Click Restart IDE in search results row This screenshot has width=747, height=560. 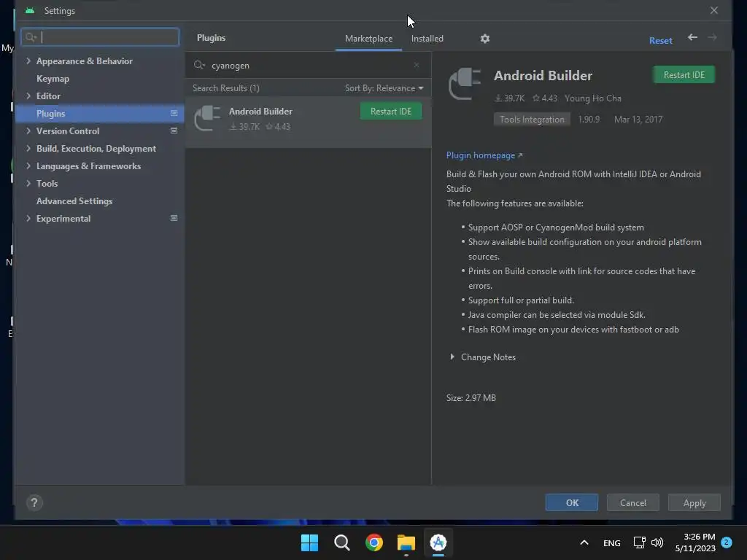click(x=391, y=111)
